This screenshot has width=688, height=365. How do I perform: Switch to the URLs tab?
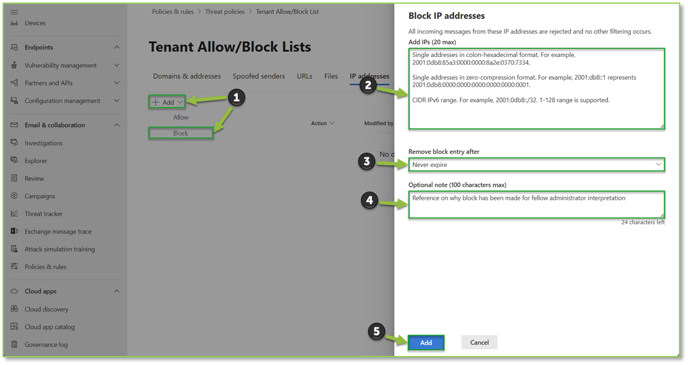tap(304, 76)
